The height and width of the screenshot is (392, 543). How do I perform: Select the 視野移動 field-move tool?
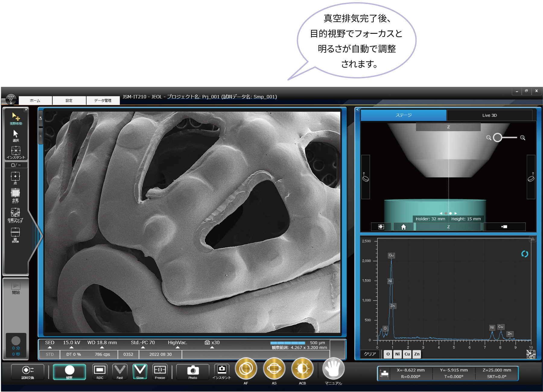pos(16,118)
